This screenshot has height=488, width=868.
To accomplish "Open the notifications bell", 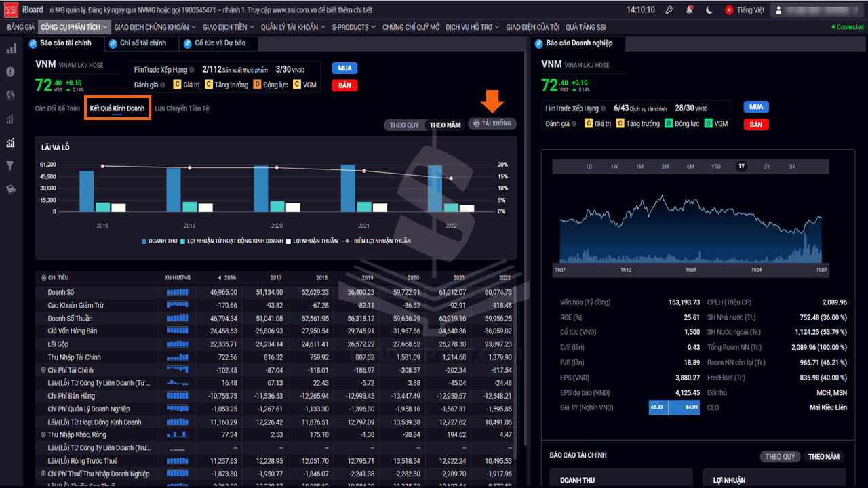I will (689, 10).
